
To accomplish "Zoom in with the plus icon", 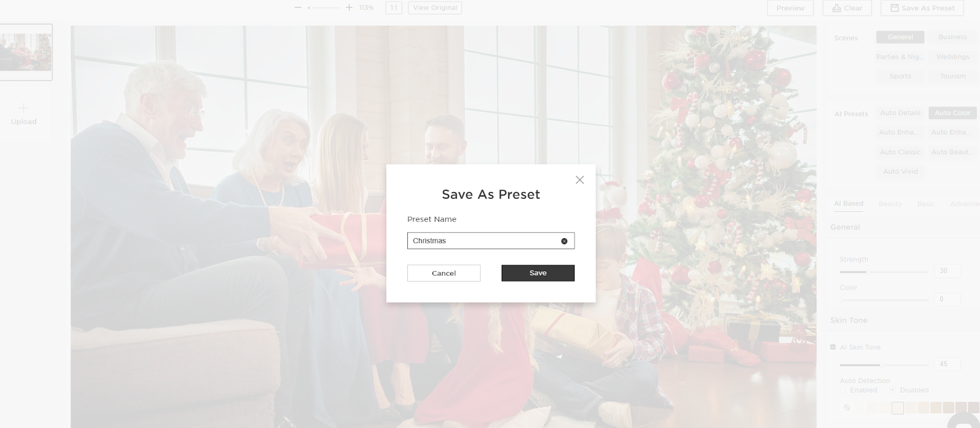I will tap(349, 8).
